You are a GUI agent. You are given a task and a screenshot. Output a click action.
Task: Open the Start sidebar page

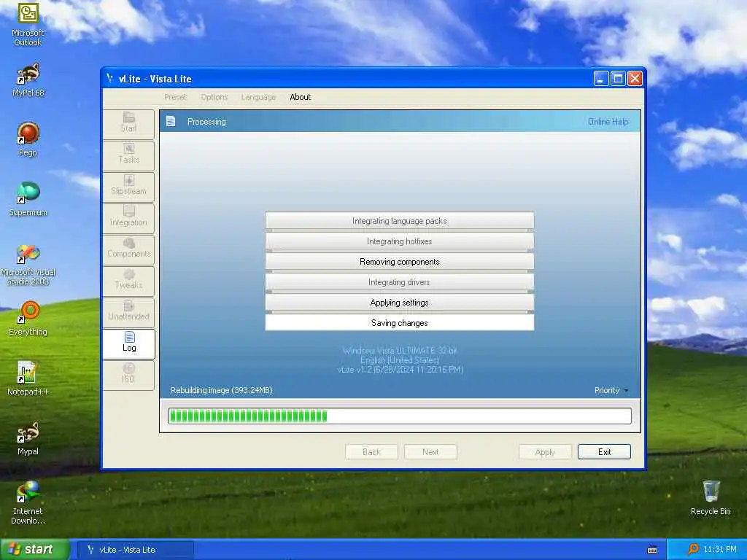pos(128,123)
